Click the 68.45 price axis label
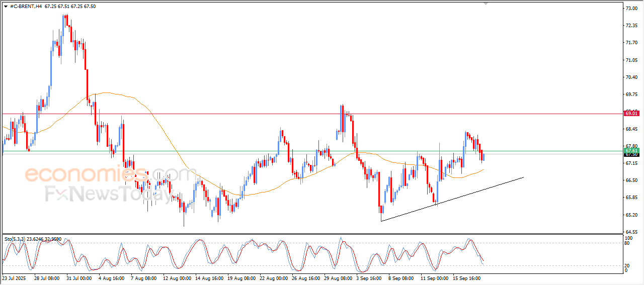The image size is (644, 285). [x=631, y=129]
